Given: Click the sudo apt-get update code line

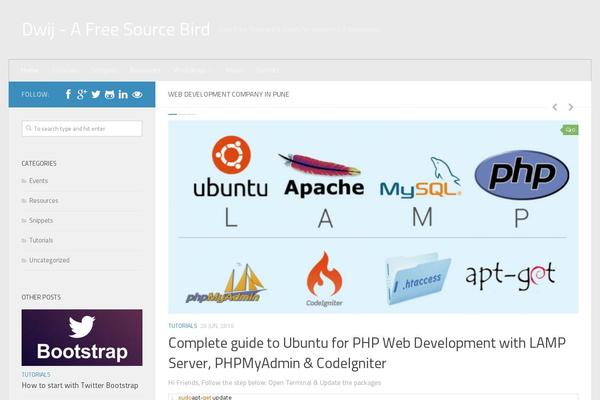Looking at the screenshot, I should click(205, 397).
